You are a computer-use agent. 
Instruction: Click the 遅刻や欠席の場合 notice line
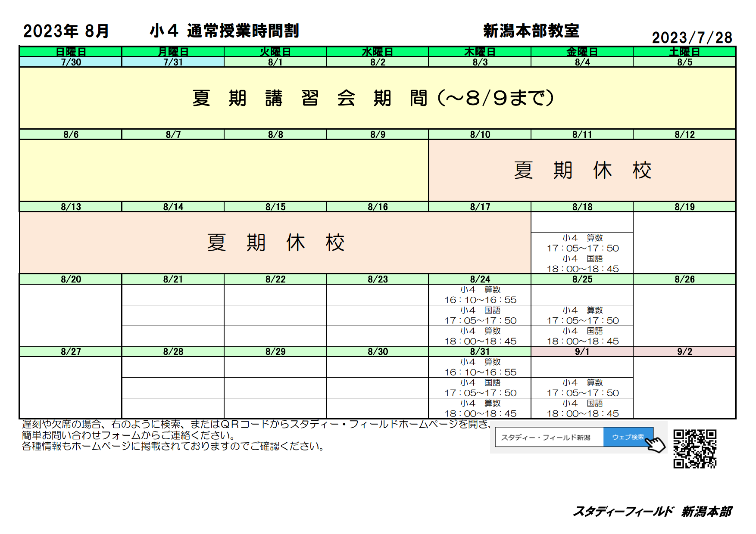257,424
